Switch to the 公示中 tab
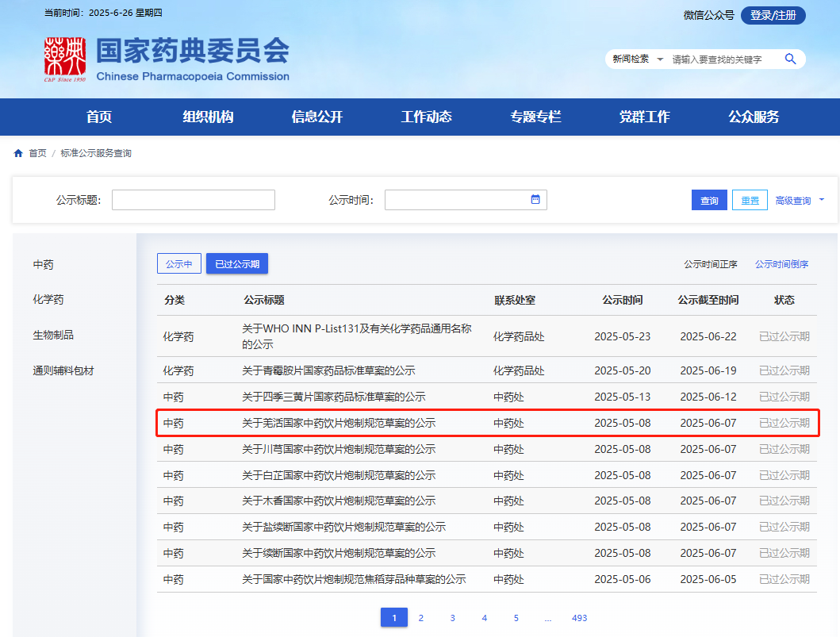840x637 pixels. (x=179, y=264)
